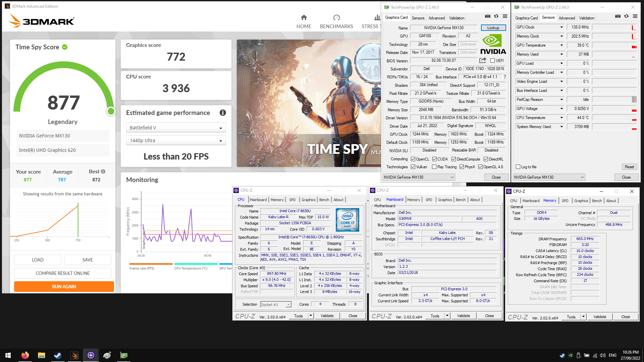The height and width of the screenshot is (362, 644).
Task: Open the GPU selector dropdown in left GPU-Z window
Action: [x=419, y=177]
